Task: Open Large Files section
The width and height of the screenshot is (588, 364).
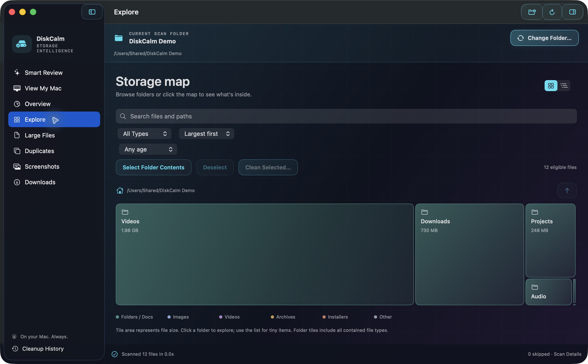Action: coord(54,135)
